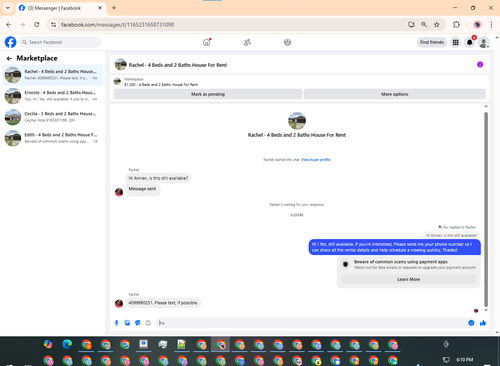This screenshot has height=366, width=500.
Task: Click the listing thumbnail in chat header
Action: coord(120,64)
